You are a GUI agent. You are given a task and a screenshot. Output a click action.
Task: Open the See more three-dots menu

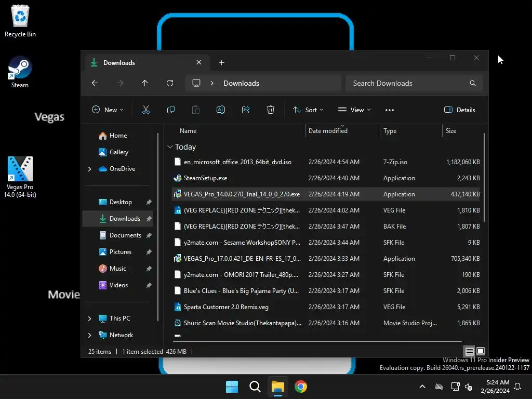point(390,110)
